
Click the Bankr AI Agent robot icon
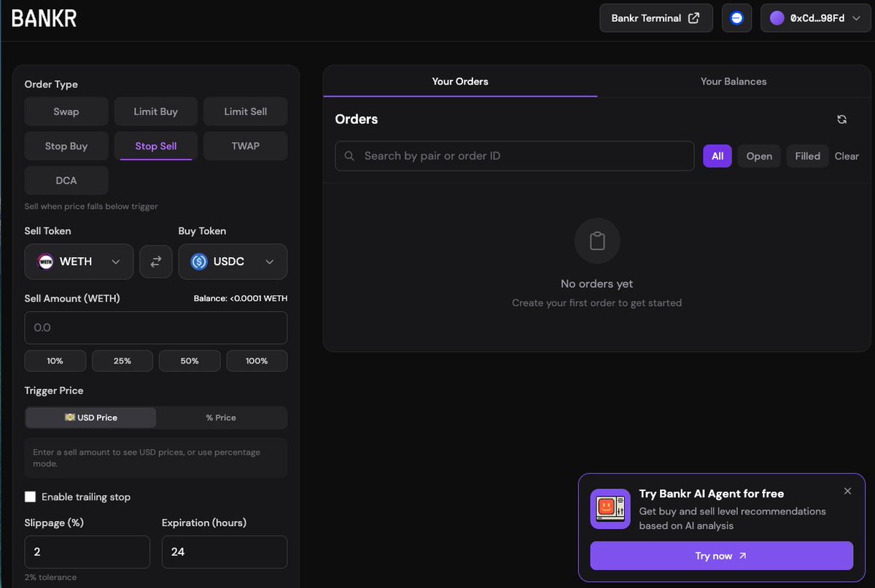pos(610,509)
